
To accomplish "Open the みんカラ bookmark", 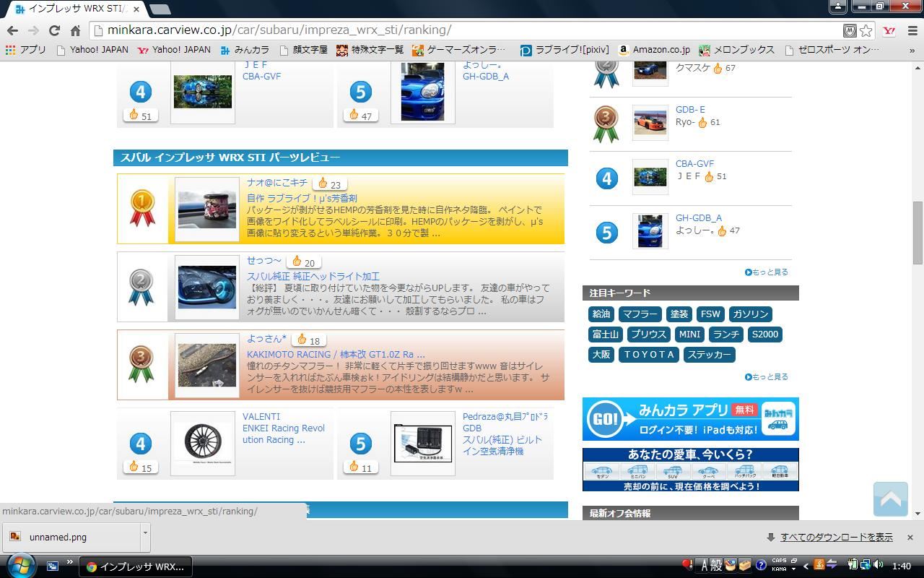I will 245,50.
